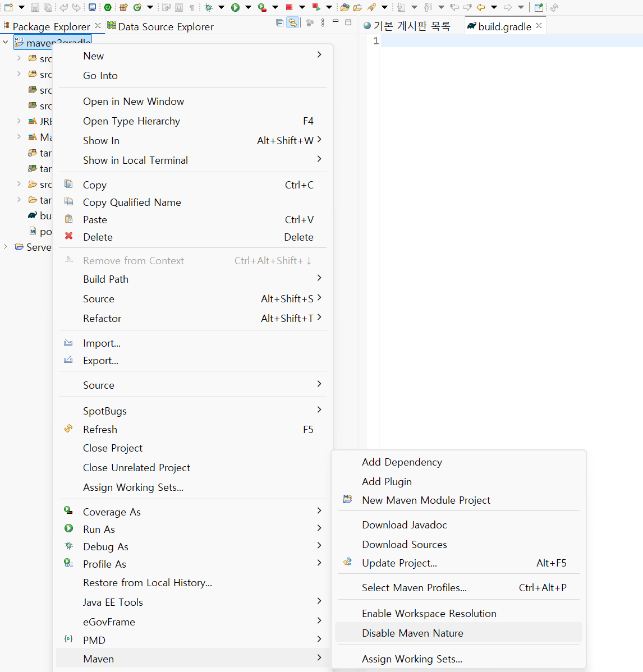Collapse the maven2gradle project tree node
Viewport: 643px width, 672px height.
tap(6, 42)
